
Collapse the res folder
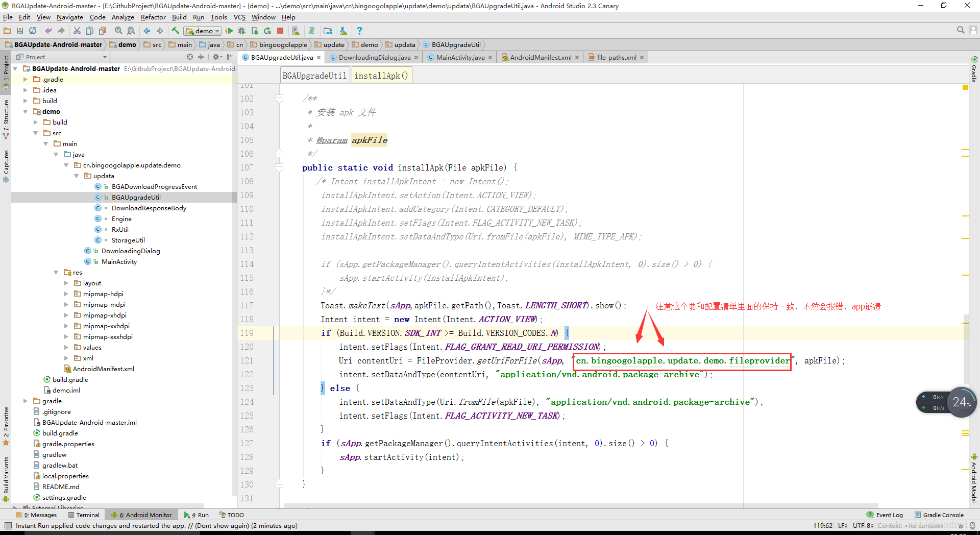click(56, 272)
